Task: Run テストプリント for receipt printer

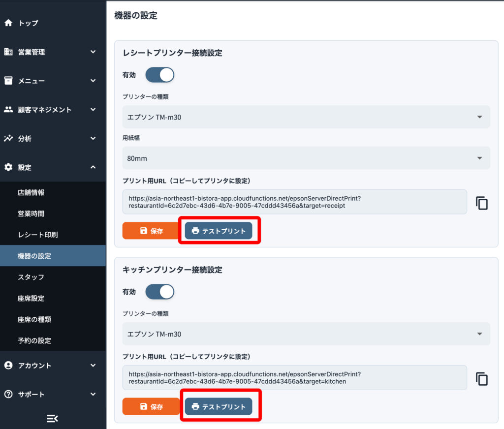Action: [x=219, y=231]
